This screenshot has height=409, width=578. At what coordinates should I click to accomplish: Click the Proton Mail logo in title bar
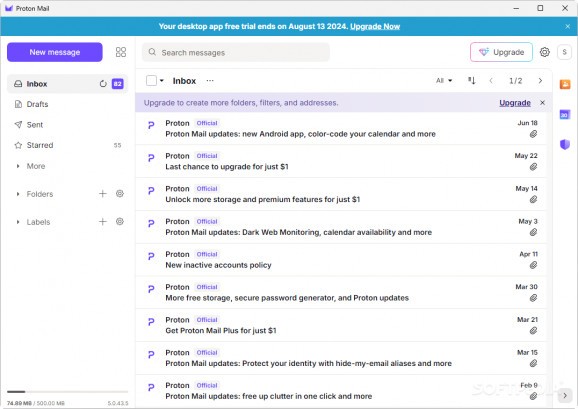click(x=9, y=8)
